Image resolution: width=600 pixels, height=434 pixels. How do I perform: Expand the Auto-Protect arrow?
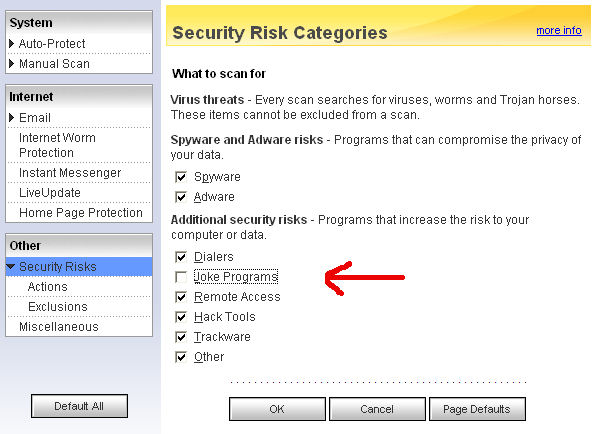[12, 44]
